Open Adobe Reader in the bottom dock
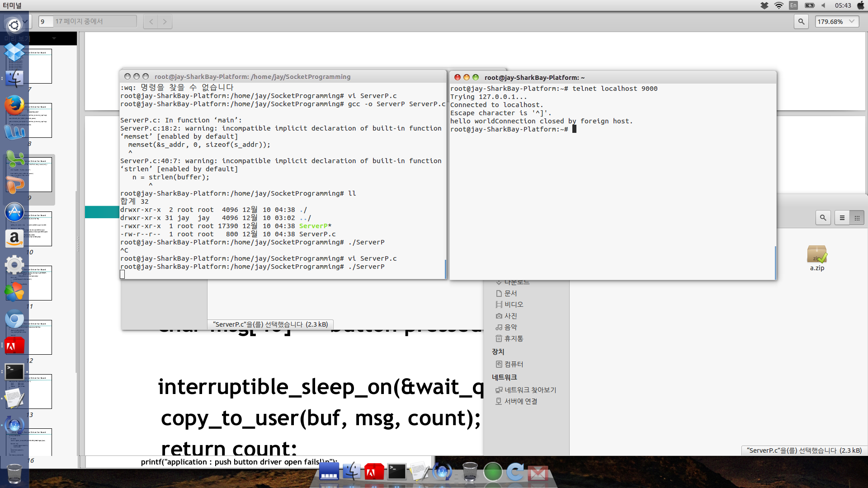Viewport: 868px width, 488px height. (374, 472)
